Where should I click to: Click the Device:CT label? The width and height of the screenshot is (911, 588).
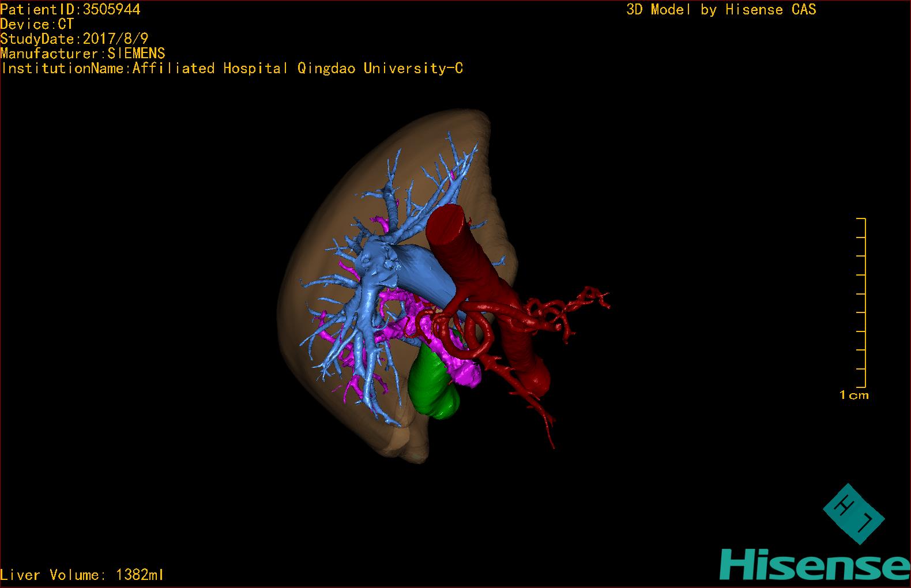(37, 24)
